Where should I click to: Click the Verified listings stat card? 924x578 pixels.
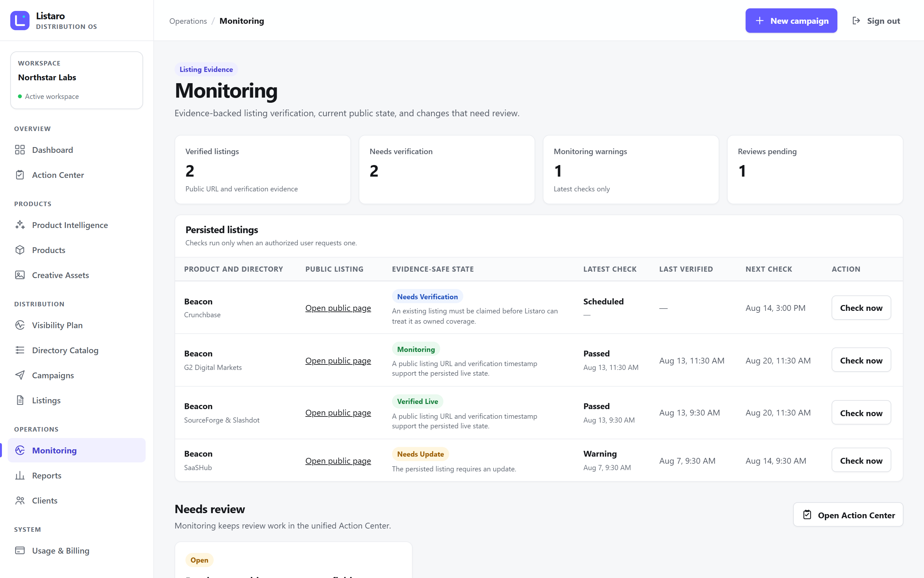tap(262, 169)
